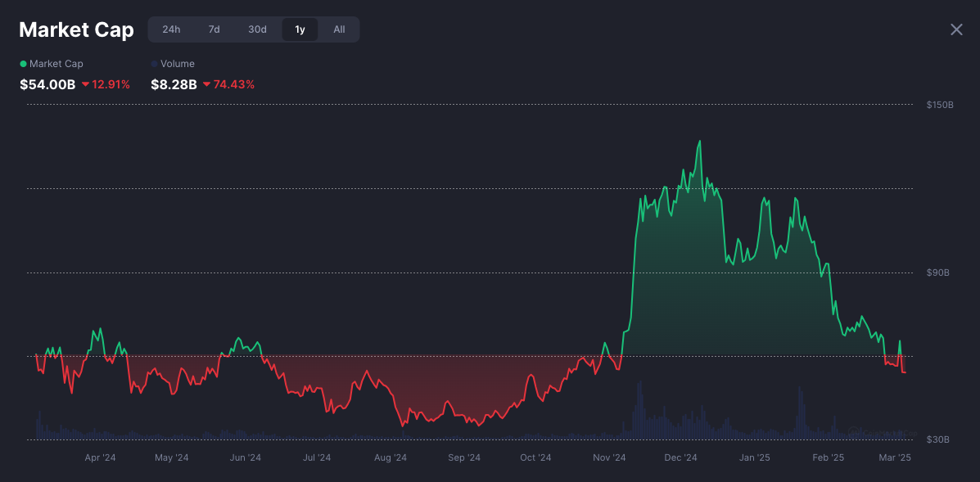Screen dimensions: 980x482
Task: Click the green Market Cap legend dot
Action: [23, 64]
